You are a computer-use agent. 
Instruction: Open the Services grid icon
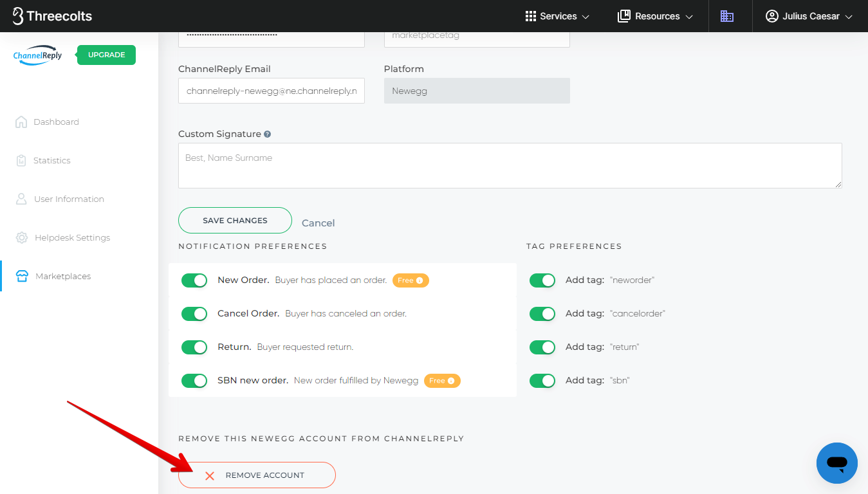pyautogui.click(x=531, y=16)
